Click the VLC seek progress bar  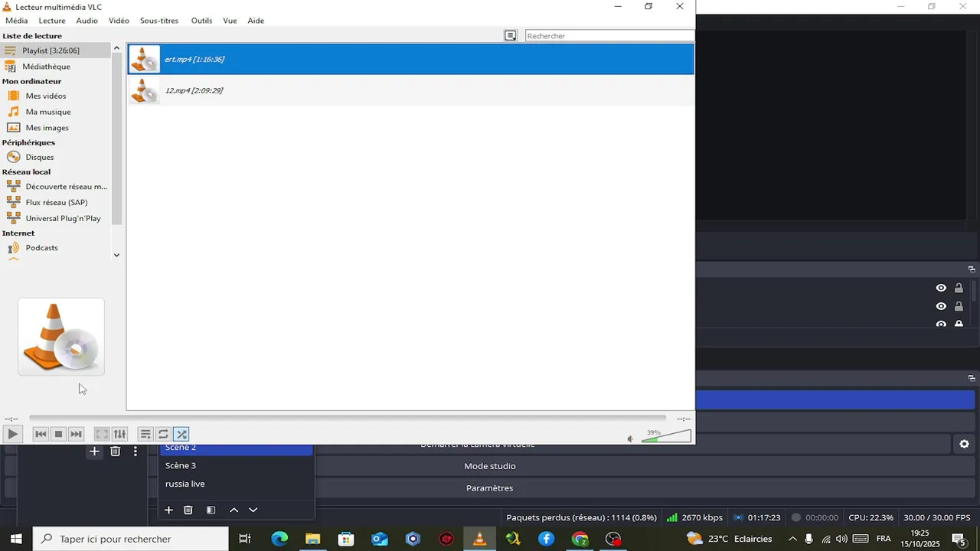[x=348, y=418]
